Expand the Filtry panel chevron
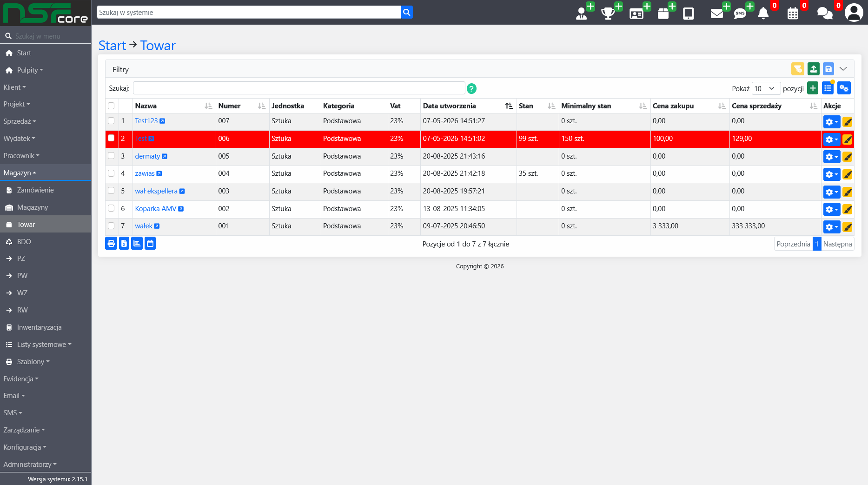This screenshot has width=868, height=485. (x=843, y=69)
